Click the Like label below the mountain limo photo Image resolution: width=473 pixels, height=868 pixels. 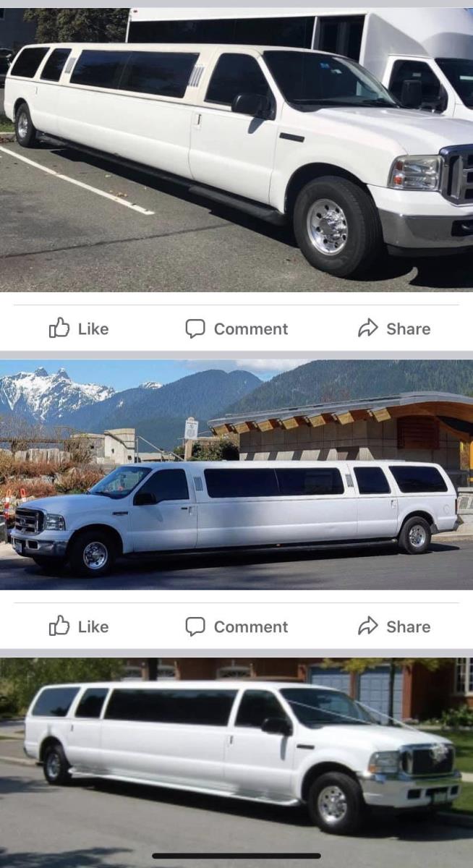point(93,627)
